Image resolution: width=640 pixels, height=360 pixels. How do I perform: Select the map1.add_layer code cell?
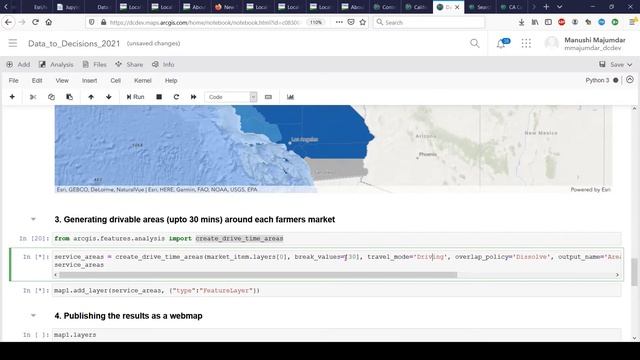point(336,291)
